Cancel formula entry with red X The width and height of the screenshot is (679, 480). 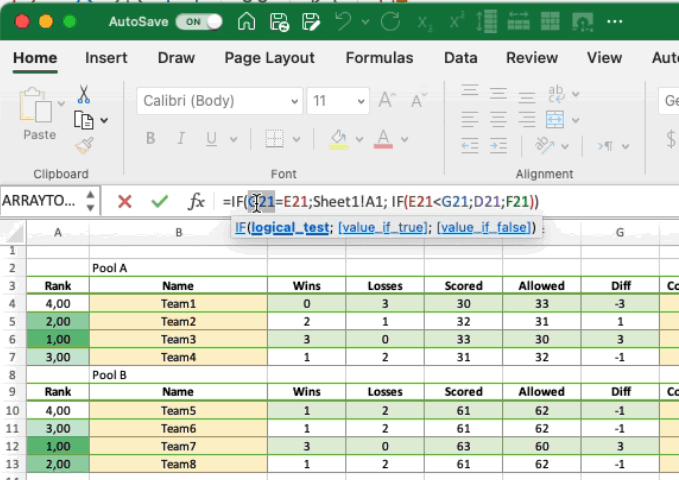pyautogui.click(x=124, y=201)
